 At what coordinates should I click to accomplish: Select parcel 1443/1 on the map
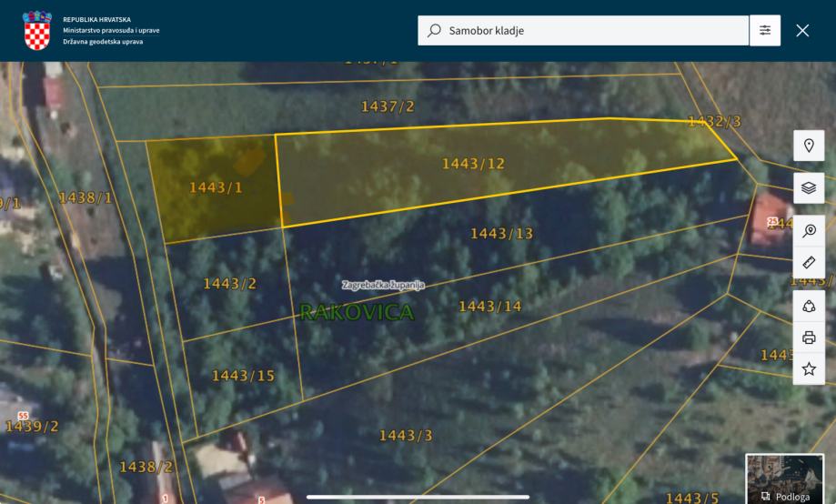pos(216,187)
